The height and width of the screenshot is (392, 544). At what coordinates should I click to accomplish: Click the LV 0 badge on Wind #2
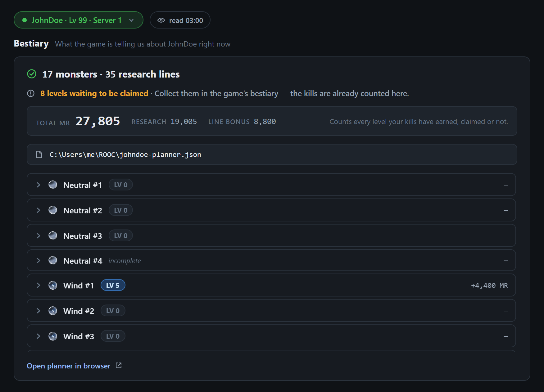click(113, 311)
